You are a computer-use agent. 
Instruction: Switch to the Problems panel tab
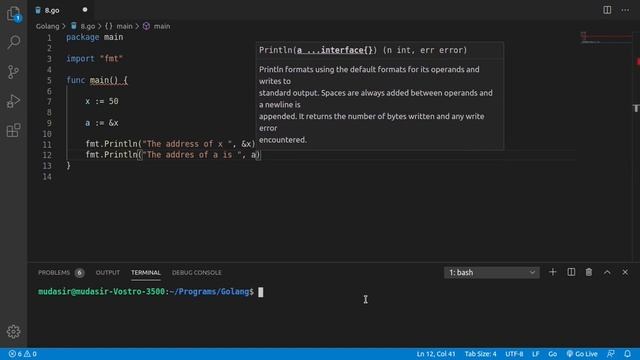(x=54, y=273)
